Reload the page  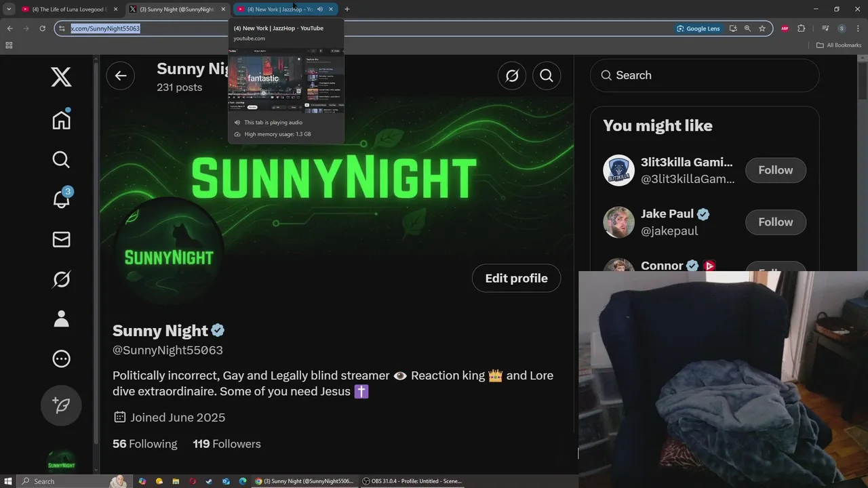pos(42,28)
